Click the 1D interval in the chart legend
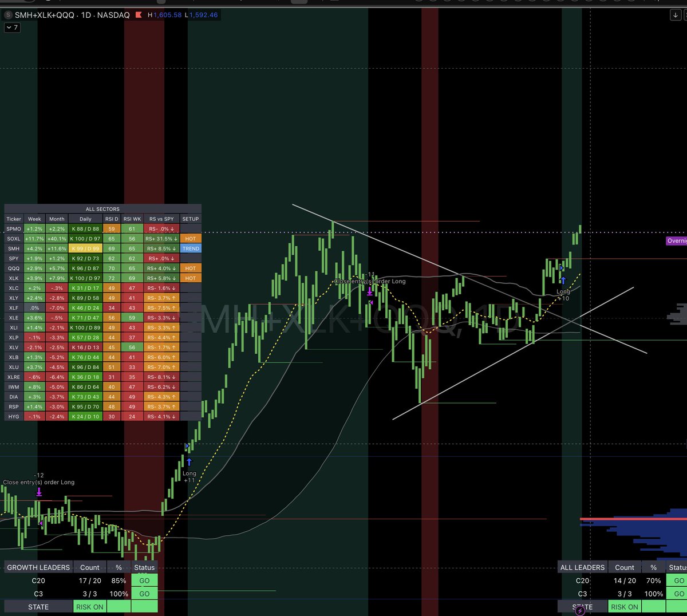The height and width of the screenshot is (616, 687). pos(86,15)
